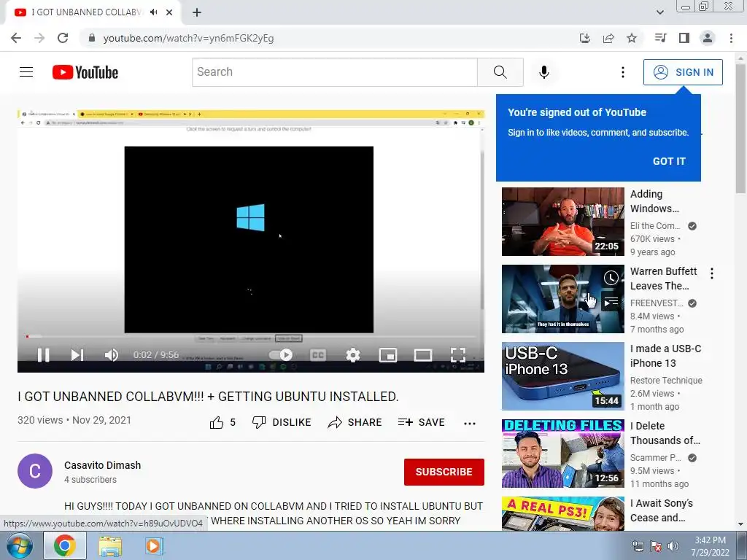Go back in browser history
Viewport: 747px width, 560px height.
(x=16, y=38)
